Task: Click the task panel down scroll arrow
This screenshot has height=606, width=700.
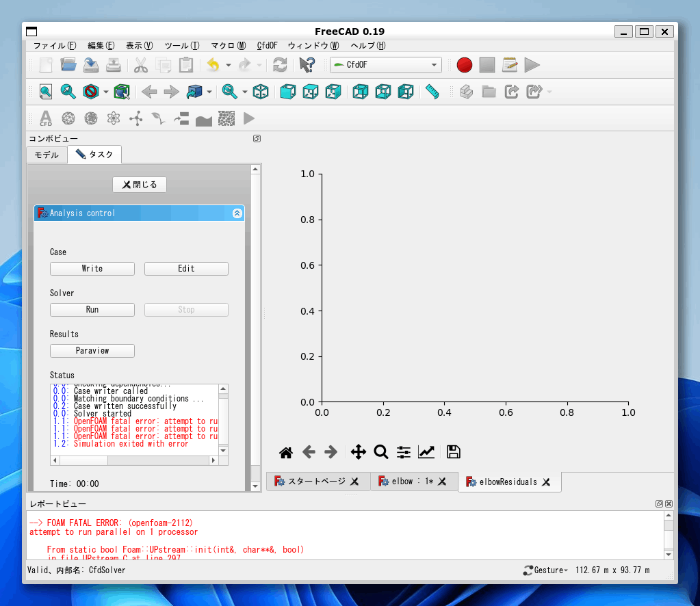Action: point(255,486)
